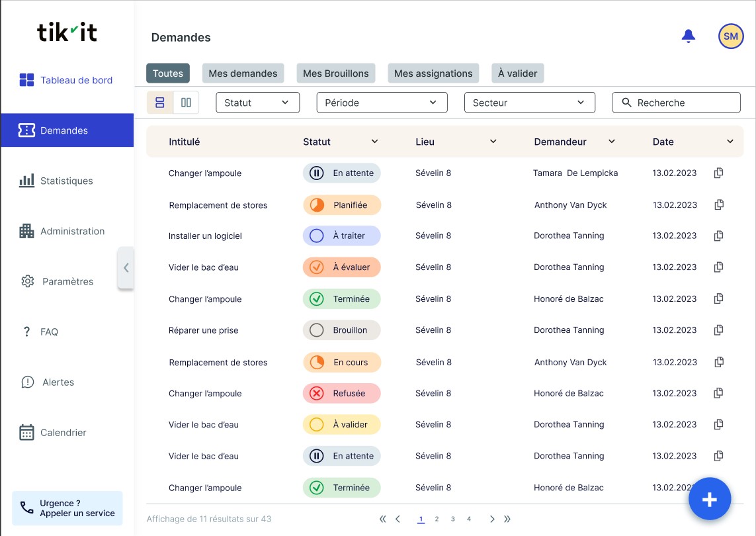Open Alertes in the sidebar
Viewport: 756px width, 536px height.
(58, 382)
